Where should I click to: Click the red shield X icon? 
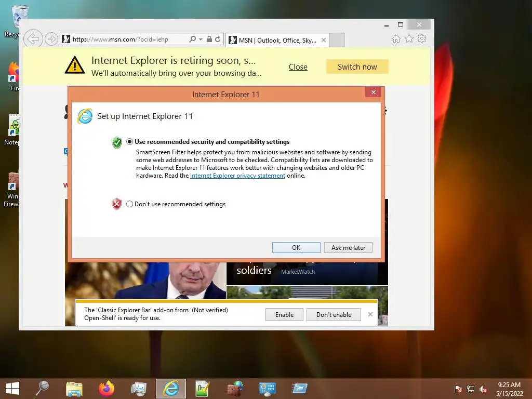117,204
